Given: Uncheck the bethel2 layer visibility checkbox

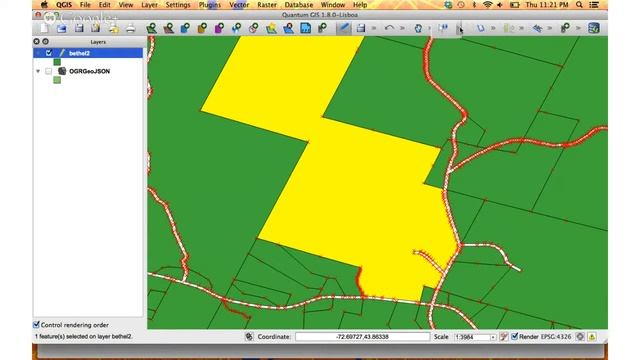Looking at the screenshot, I should pyautogui.click(x=49, y=53).
